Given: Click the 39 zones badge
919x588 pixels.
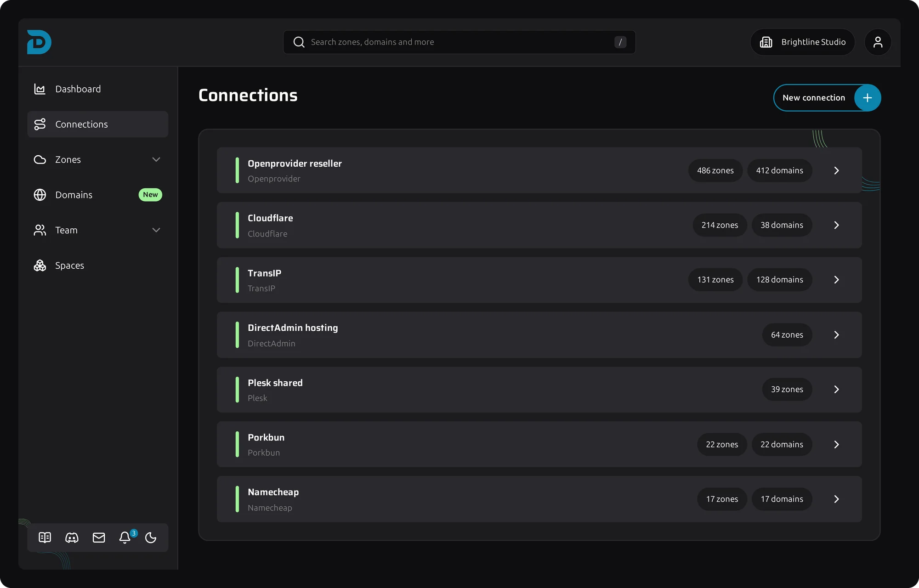Looking at the screenshot, I should [787, 390].
